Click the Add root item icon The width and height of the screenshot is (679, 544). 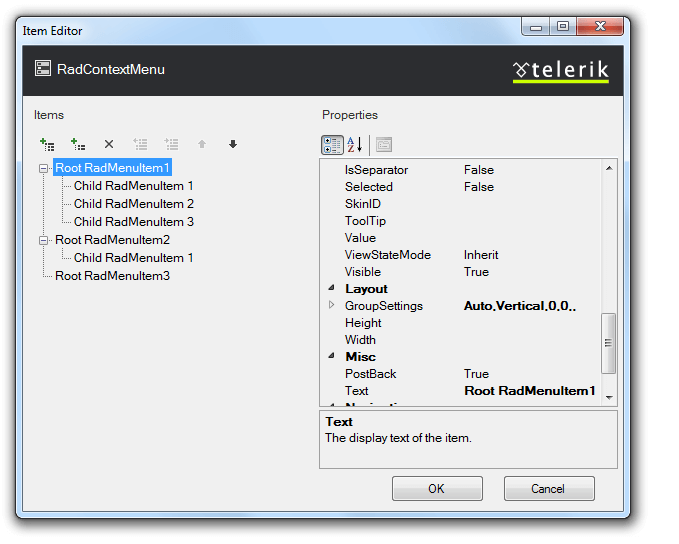coord(47,144)
